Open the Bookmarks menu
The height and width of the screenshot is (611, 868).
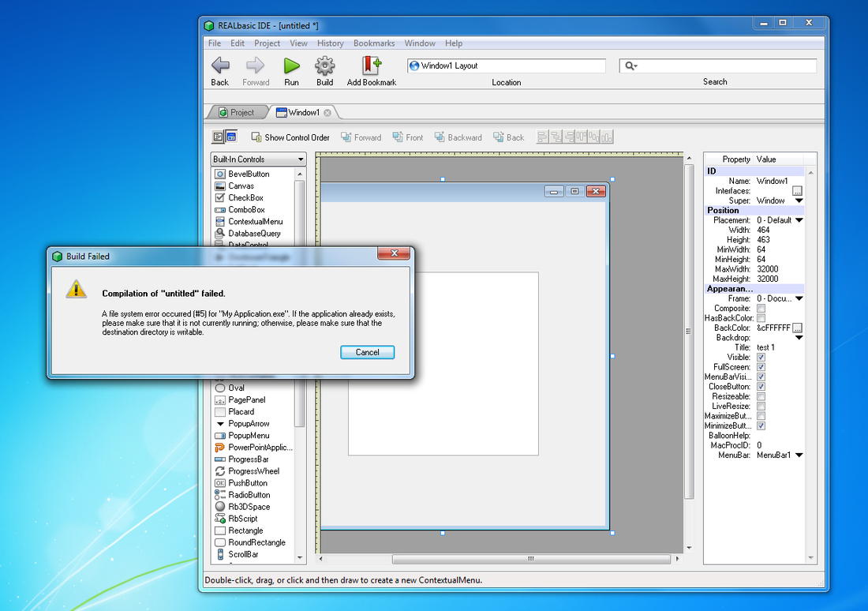(x=374, y=43)
